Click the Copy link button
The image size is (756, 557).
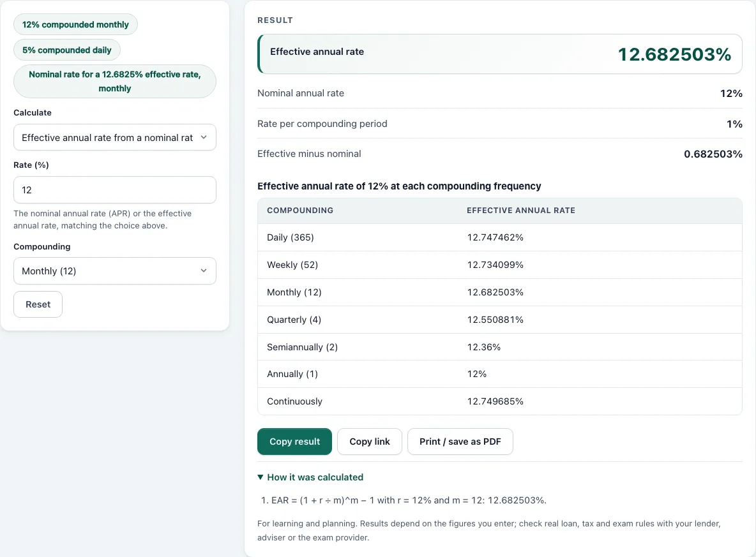coord(369,442)
